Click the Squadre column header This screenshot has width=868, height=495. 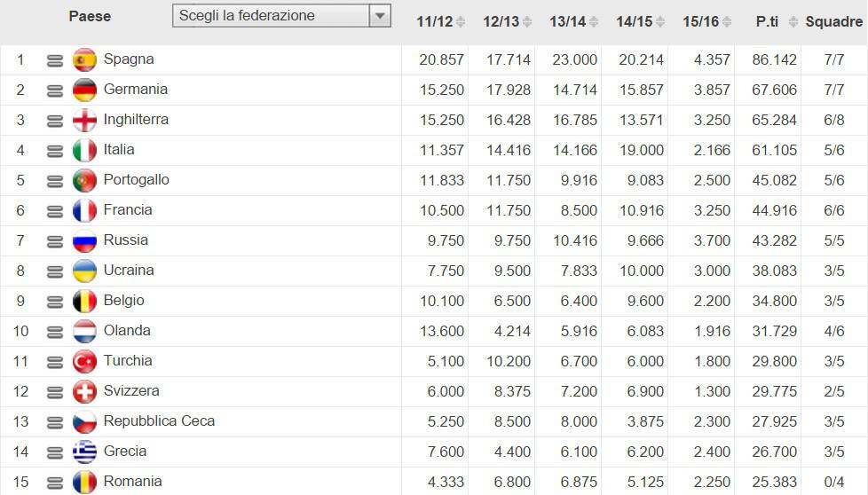[834, 22]
